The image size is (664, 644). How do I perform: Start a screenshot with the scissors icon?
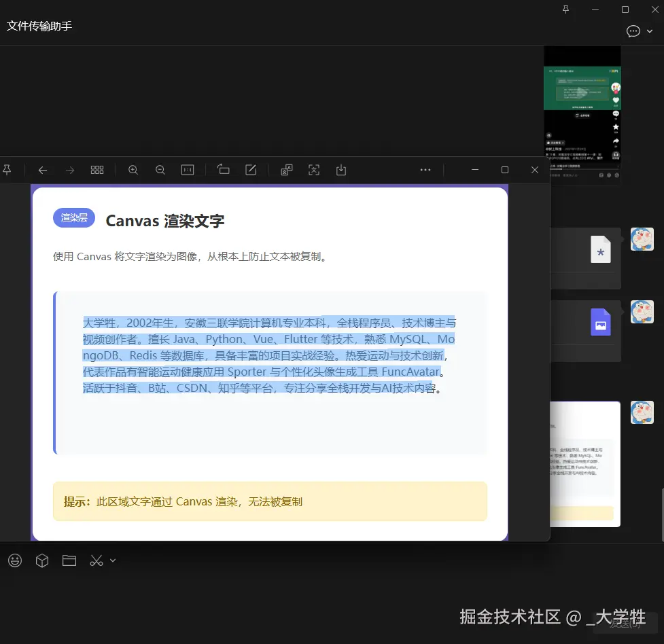(96, 560)
